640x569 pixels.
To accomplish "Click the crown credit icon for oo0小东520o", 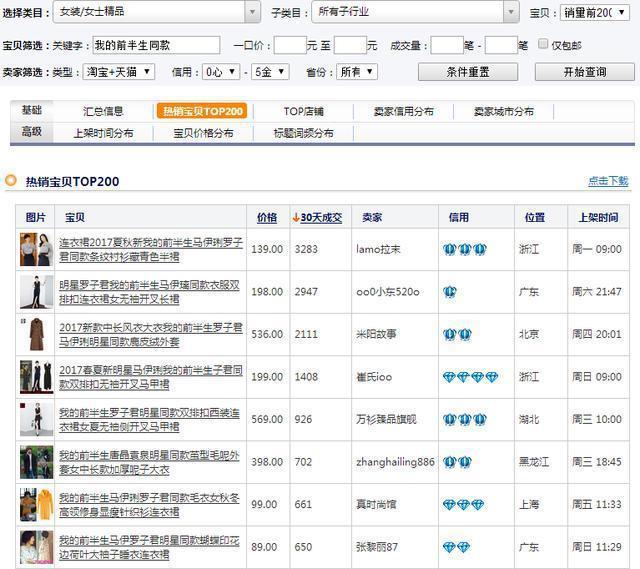I will pos(450,291).
